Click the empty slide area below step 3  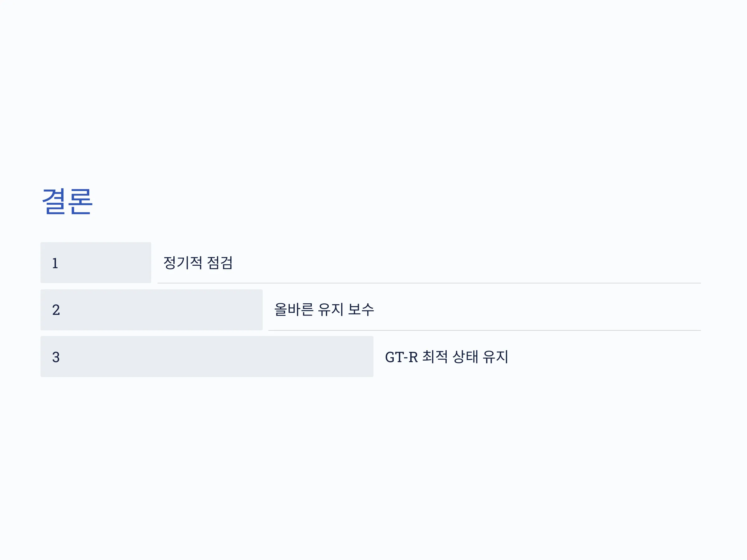click(374, 469)
